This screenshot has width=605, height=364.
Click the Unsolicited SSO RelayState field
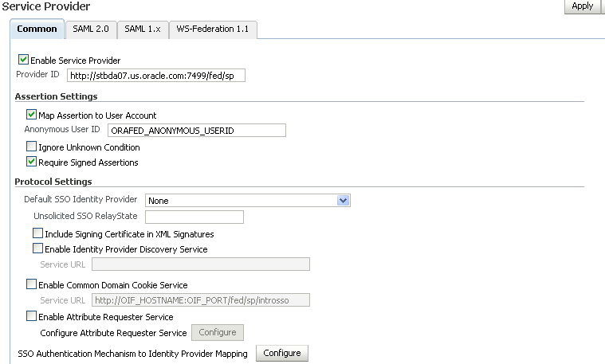pos(194,217)
